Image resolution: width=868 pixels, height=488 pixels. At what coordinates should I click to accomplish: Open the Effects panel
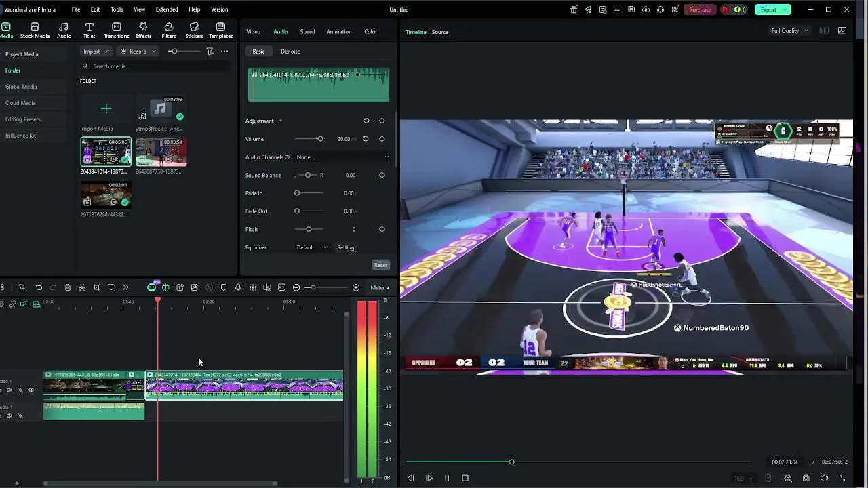click(x=143, y=30)
